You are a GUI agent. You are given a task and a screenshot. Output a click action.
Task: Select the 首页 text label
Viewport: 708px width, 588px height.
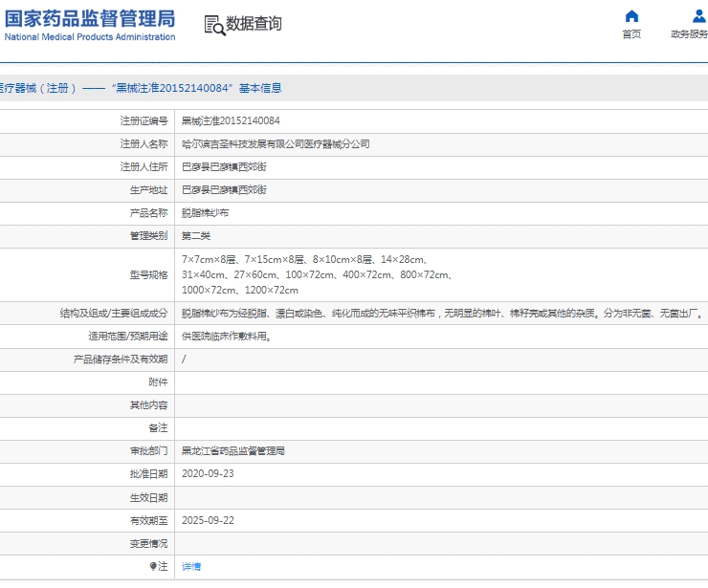click(631, 34)
